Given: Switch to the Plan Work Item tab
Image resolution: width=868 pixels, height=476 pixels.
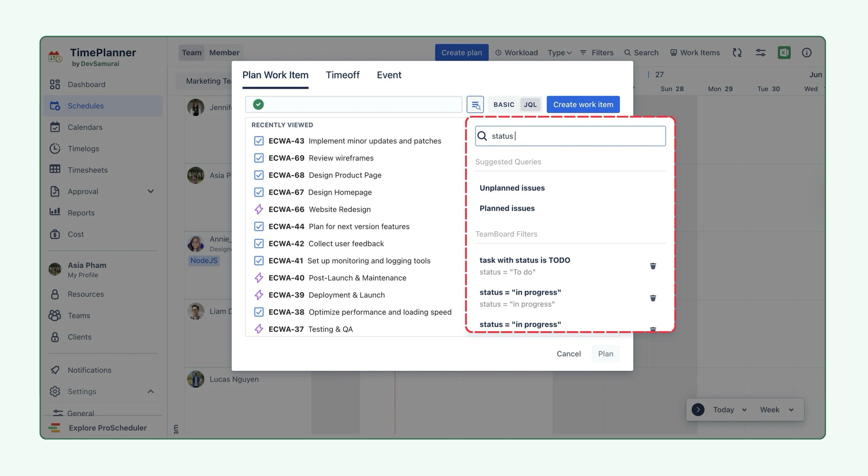Looking at the screenshot, I should [x=275, y=75].
